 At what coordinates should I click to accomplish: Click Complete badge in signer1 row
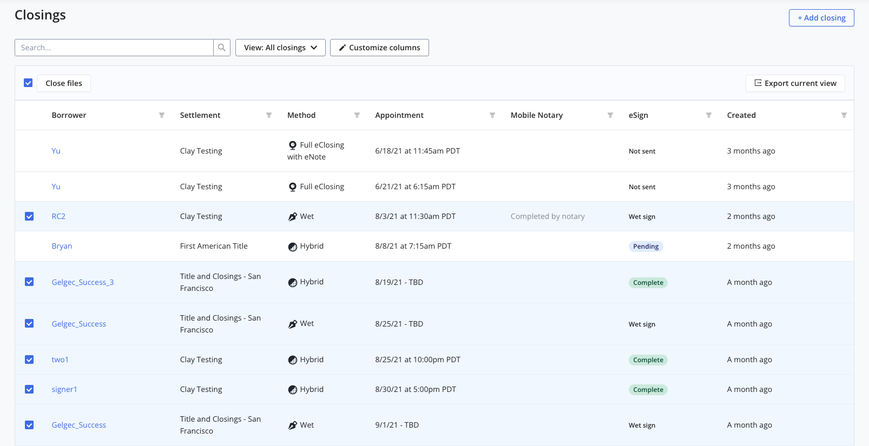tap(648, 390)
